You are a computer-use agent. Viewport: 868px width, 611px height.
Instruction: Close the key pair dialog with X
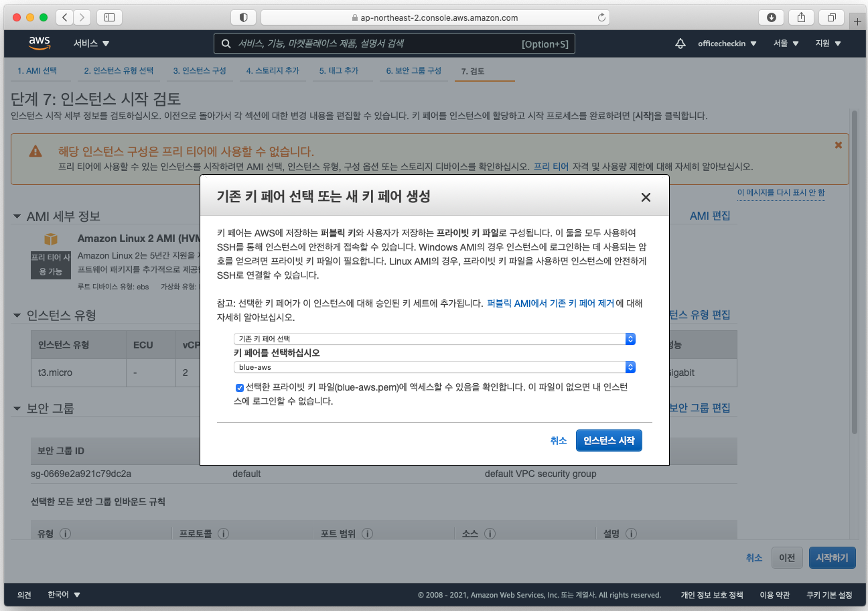coord(646,197)
